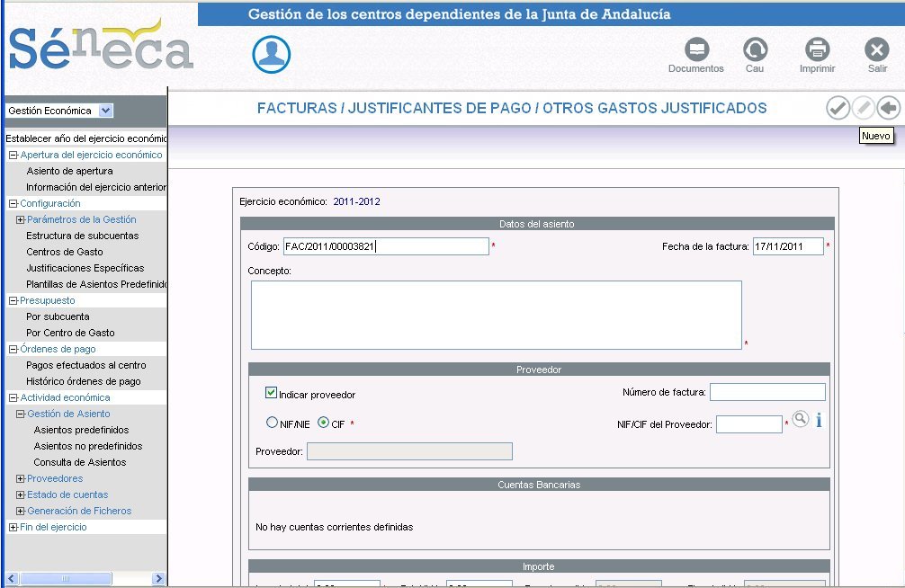Image resolution: width=905 pixels, height=588 pixels.
Task: Click the Concepto text area
Action: pos(497,315)
